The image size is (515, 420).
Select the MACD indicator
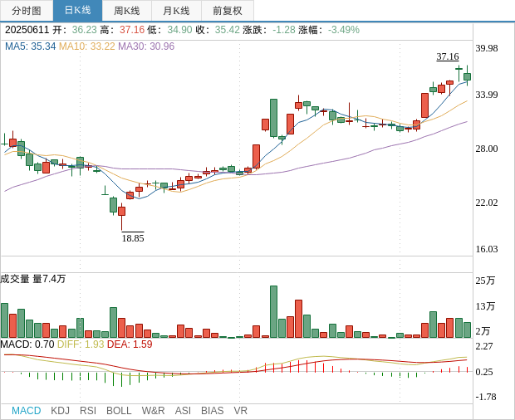point(27,411)
